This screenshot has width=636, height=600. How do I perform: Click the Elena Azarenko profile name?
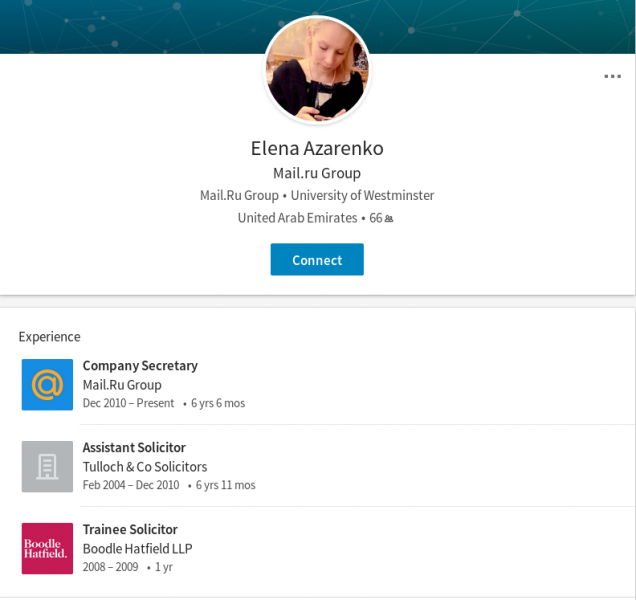click(317, 149)
